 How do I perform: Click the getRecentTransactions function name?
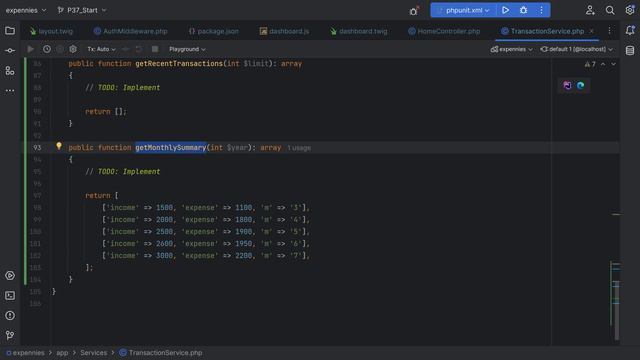179,64
